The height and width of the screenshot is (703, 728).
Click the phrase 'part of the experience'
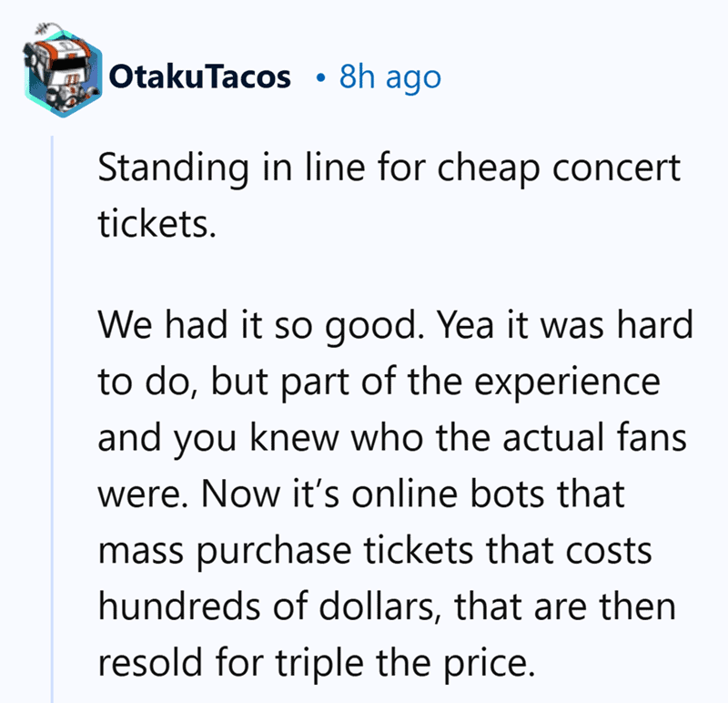[x=470, y=382]
